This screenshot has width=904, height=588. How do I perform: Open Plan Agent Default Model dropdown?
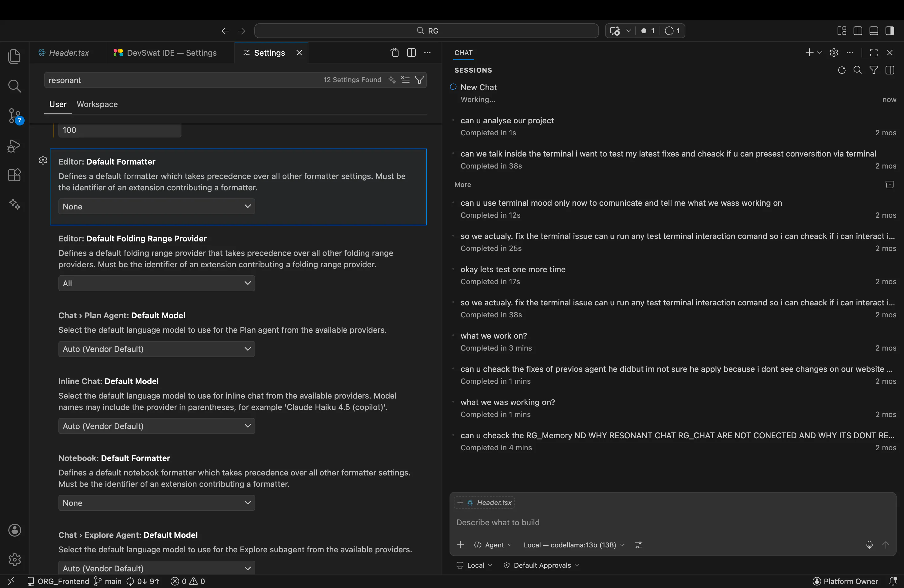click(x=157, y=349)
